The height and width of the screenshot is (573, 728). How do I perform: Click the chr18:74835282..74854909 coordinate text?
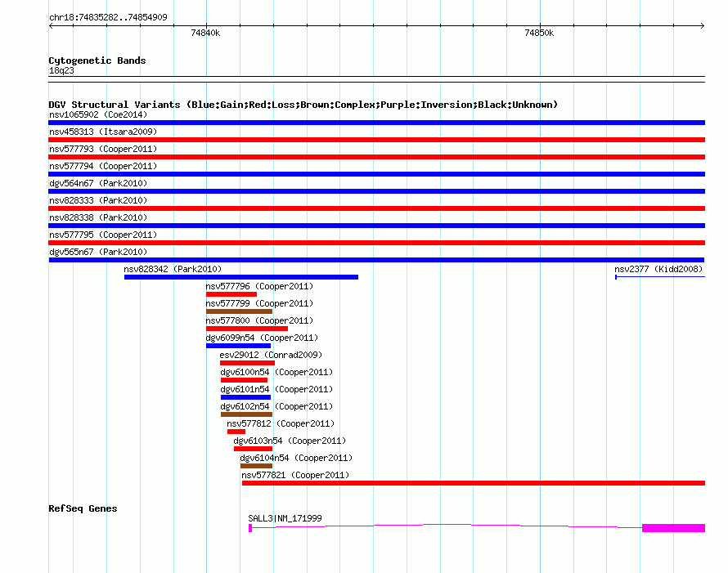coord(108,17)
